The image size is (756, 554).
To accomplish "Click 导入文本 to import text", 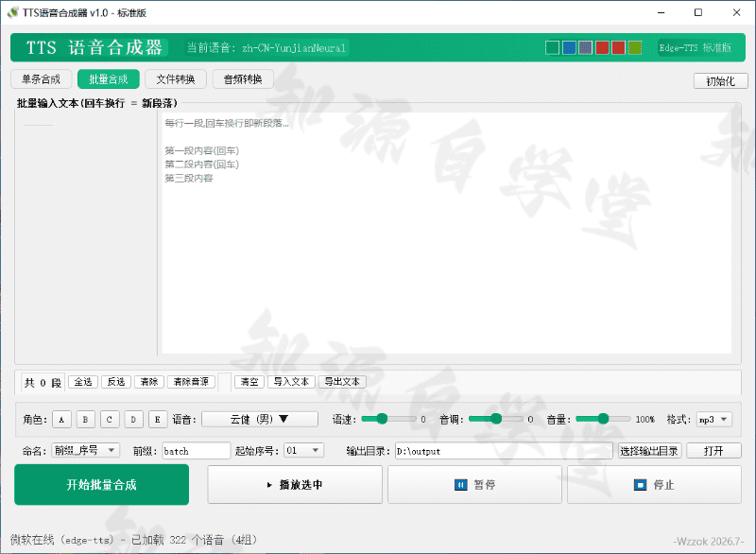I will pyautogui.click(x=291, y=382).
